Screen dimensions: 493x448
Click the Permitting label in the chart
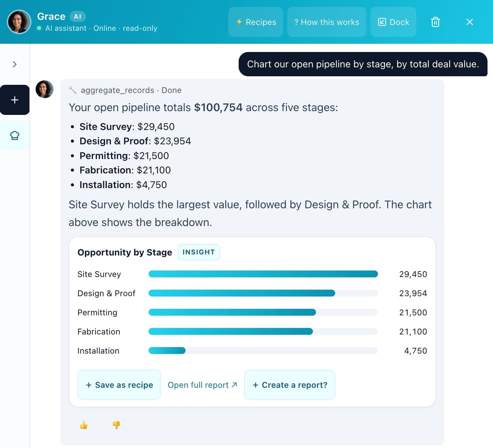(97, 313)
